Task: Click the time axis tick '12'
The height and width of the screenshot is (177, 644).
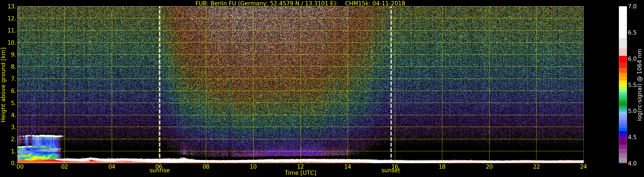Action: coord(300,166)
